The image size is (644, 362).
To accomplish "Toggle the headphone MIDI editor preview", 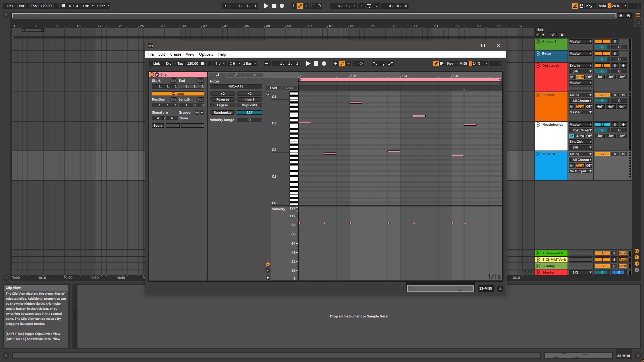I will click(x=268, y=94).
